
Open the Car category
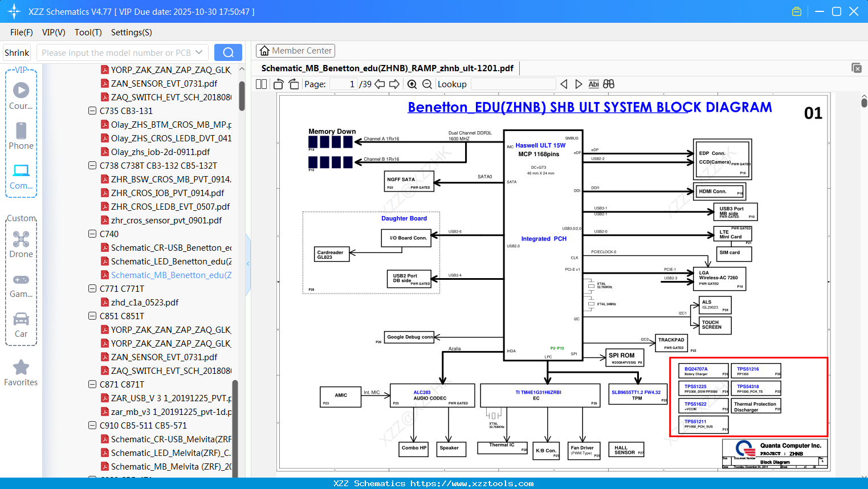pyautogui.click(x=21, y=325)
